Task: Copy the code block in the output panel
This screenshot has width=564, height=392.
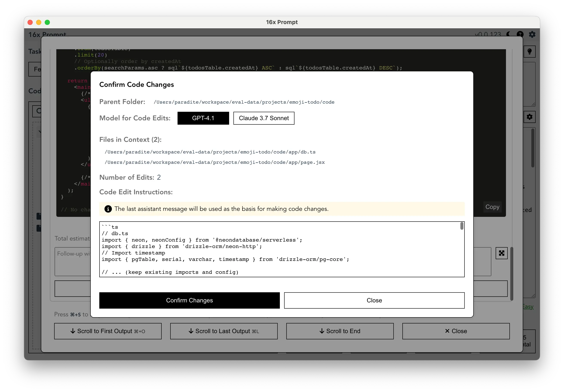Action: pyautogui.click(x=492, y=207)
